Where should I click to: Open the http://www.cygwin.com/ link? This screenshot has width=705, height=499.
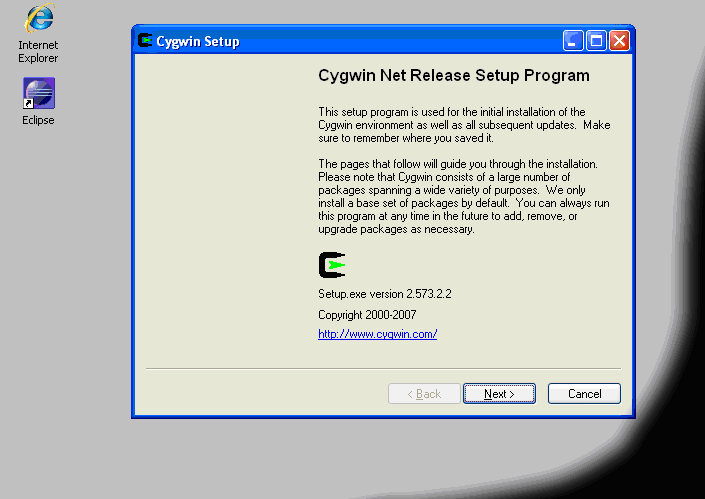point(377,334)
